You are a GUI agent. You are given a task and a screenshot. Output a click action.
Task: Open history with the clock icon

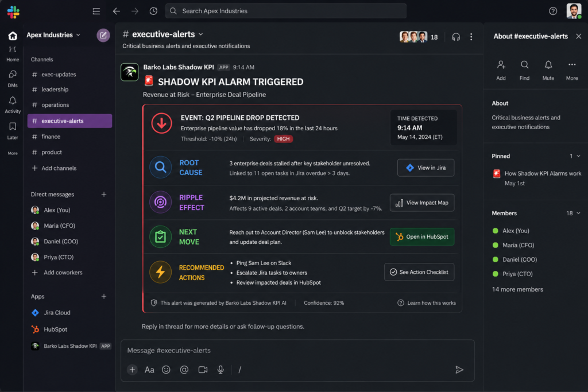[x=153, y=11]
